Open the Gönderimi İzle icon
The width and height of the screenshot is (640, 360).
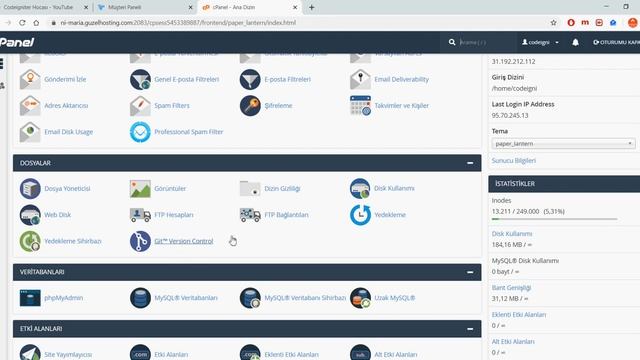pos(30,79)
